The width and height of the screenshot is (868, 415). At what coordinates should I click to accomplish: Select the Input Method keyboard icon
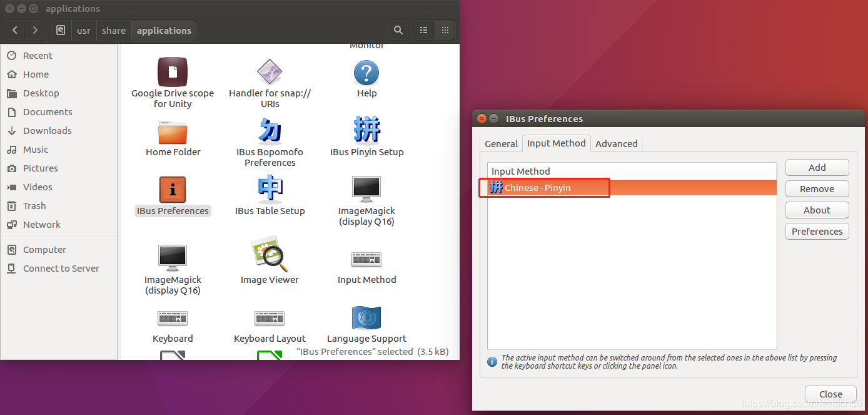366,259
